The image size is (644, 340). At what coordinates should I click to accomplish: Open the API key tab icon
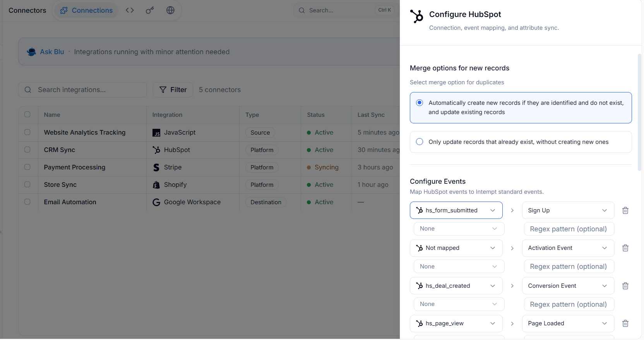150,10
